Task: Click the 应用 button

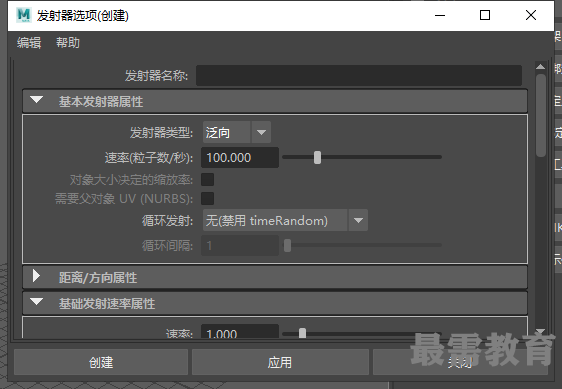Action: tap(280, 362)
